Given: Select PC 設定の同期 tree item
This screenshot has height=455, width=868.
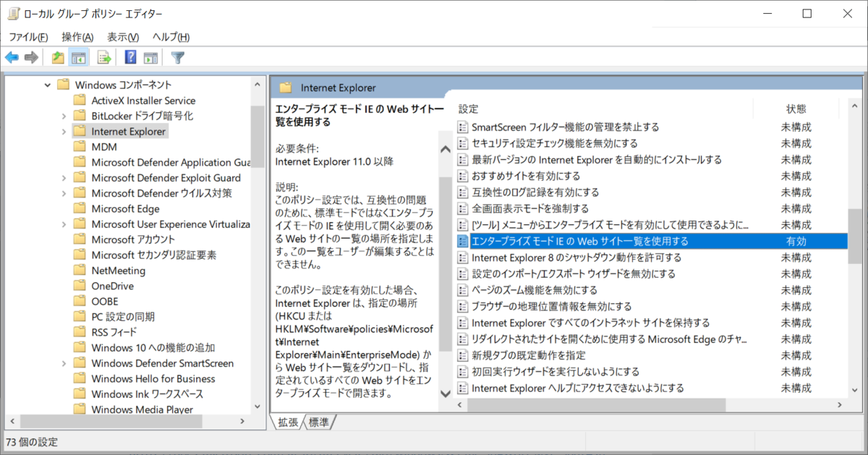Looking at the screenshot, I should [x=123, y=317].
